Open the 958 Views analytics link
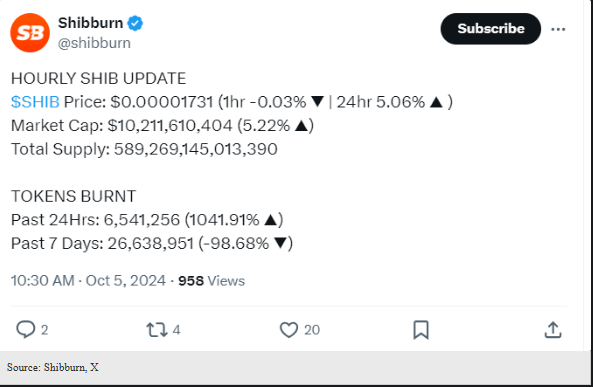Image resolution: width=593 pixels, height=387 pixels. [x=211, y=281]
